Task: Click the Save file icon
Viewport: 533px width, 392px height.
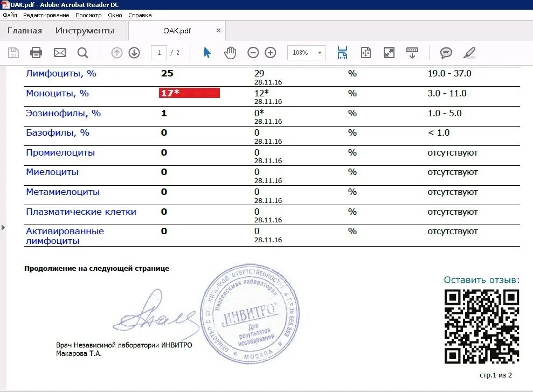Action: pyautogui.click(x=13, y=53)
